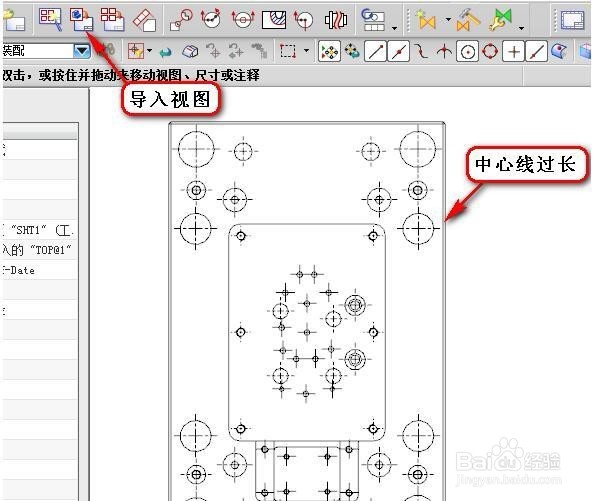Toggle Arc Center snap option
Image resolution: width=595 pixels, height=501 pixels.
coord(468,51)
